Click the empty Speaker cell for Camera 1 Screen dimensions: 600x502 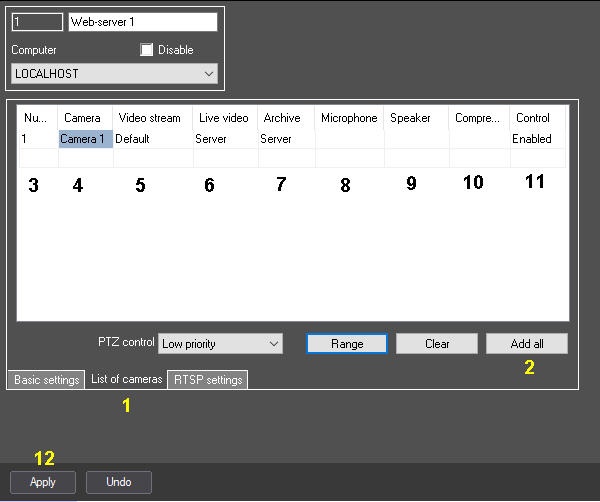tap(417, 139)
